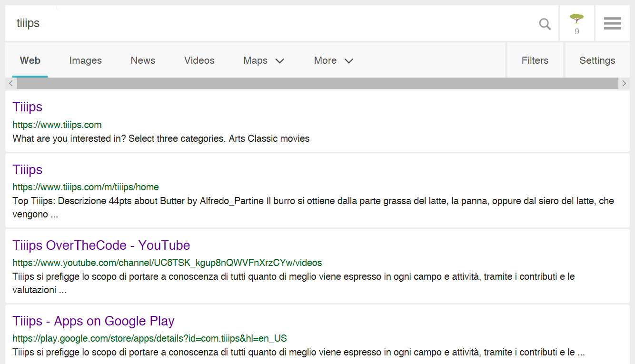Open the hamburger menu icon
This screenshot has width=635, height=364.
point(612,23)
